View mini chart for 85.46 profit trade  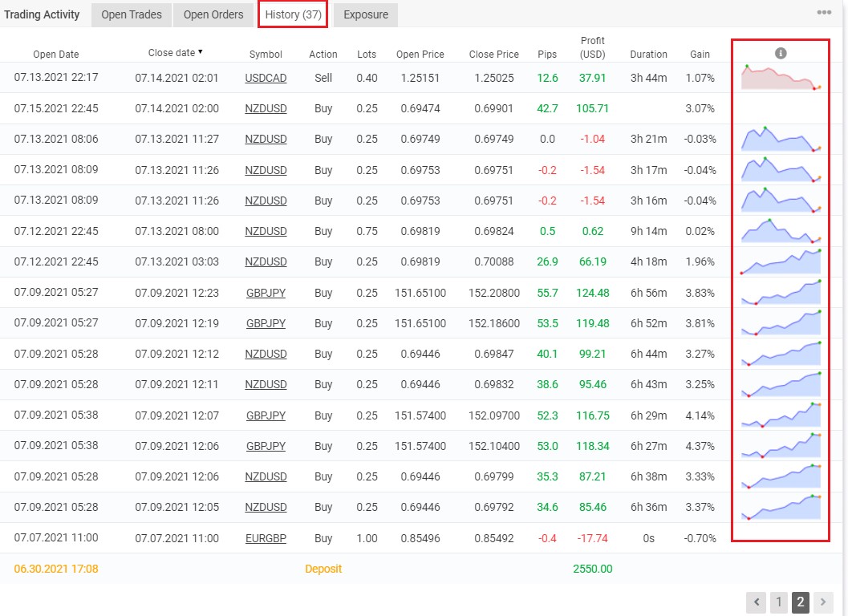pos(781,507)
